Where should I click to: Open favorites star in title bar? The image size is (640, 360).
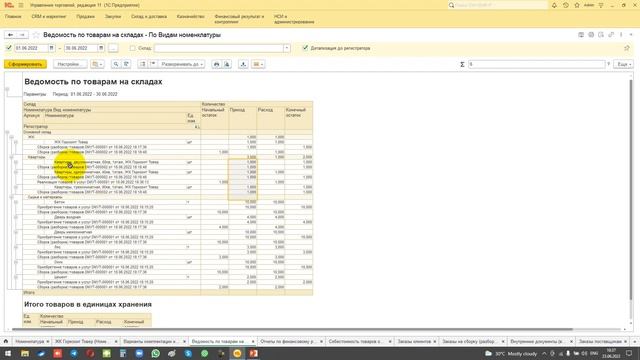click(x=577, y=5)
